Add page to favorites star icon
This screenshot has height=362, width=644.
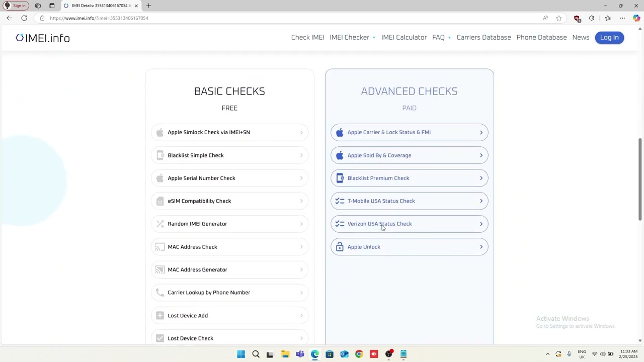[558, 18]
